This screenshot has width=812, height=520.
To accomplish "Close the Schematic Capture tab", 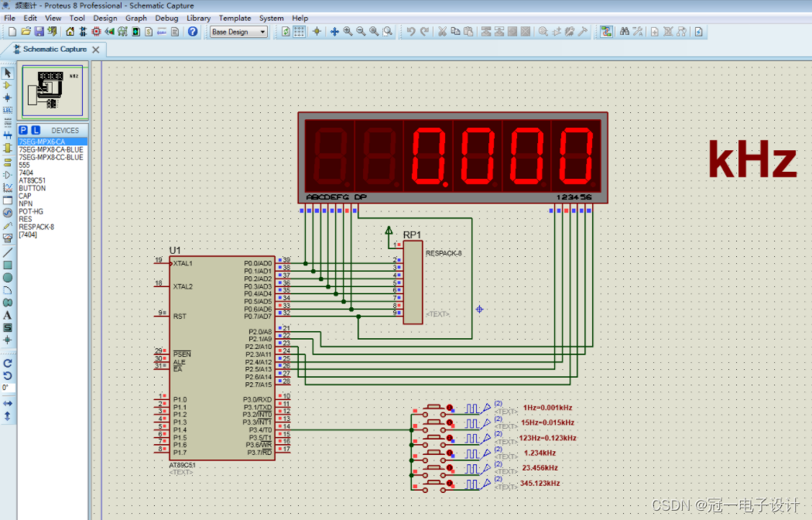I will pyautogui.click(x=96, y=50).
